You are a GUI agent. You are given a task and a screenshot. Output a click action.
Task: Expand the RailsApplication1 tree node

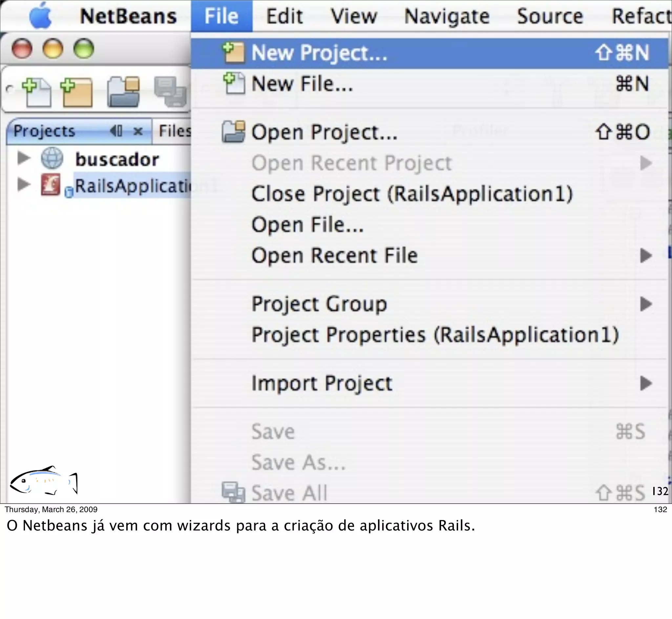(24, 184)
